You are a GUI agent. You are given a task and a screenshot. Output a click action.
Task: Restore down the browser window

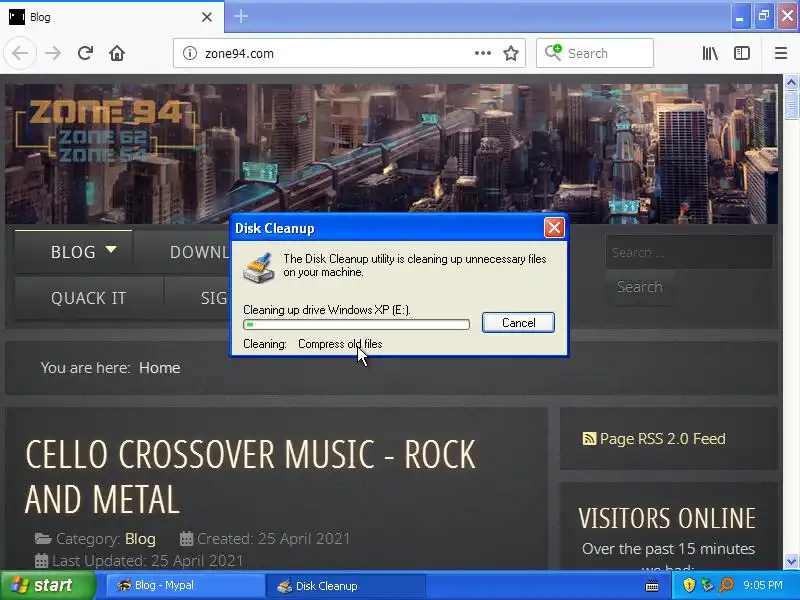(x=763, y=16)
